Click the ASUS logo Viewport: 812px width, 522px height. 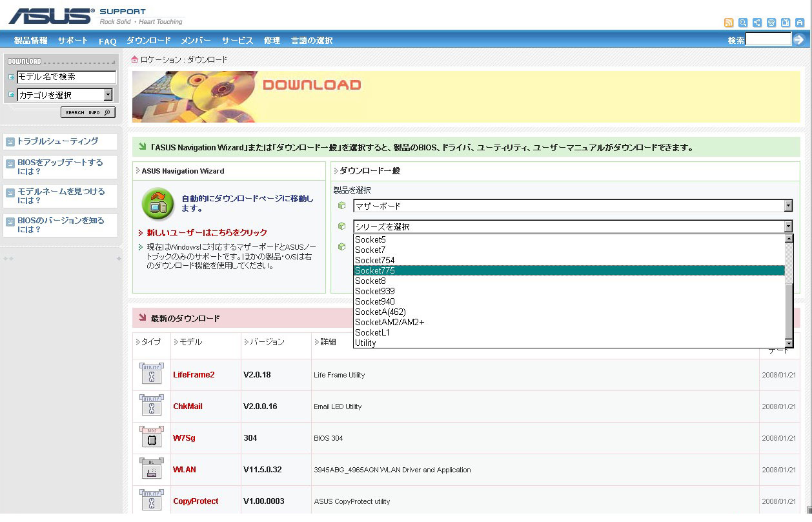(52, 16)
